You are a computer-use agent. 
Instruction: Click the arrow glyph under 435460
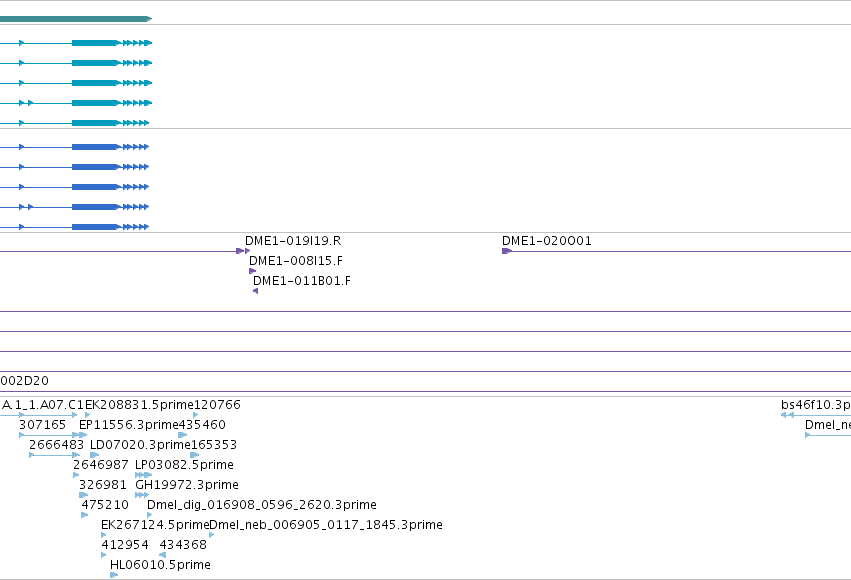183,435
